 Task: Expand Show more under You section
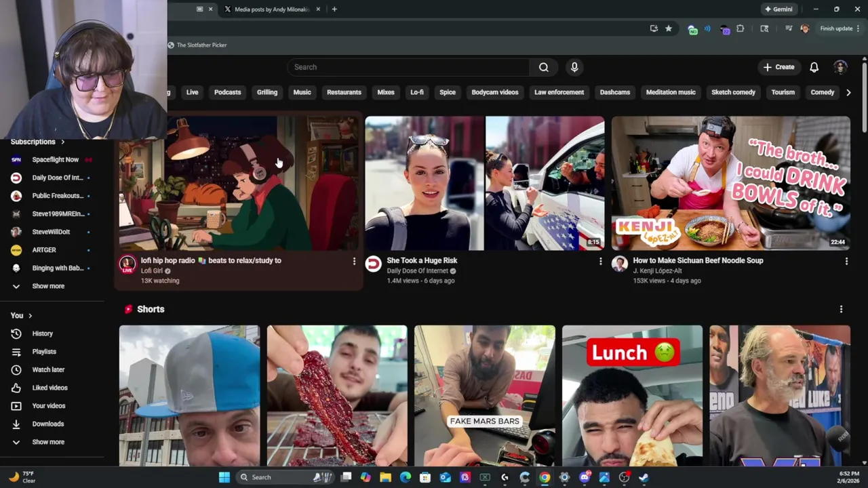(x=48, y=442)
